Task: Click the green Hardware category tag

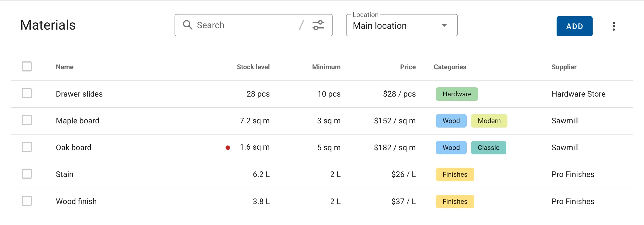Action: click(457, 94)
